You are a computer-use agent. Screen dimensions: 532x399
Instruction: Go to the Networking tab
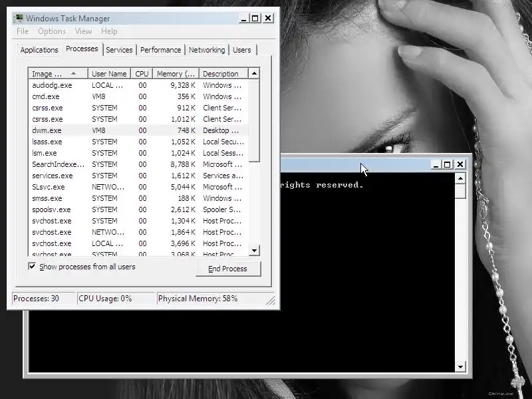[207, 50]
